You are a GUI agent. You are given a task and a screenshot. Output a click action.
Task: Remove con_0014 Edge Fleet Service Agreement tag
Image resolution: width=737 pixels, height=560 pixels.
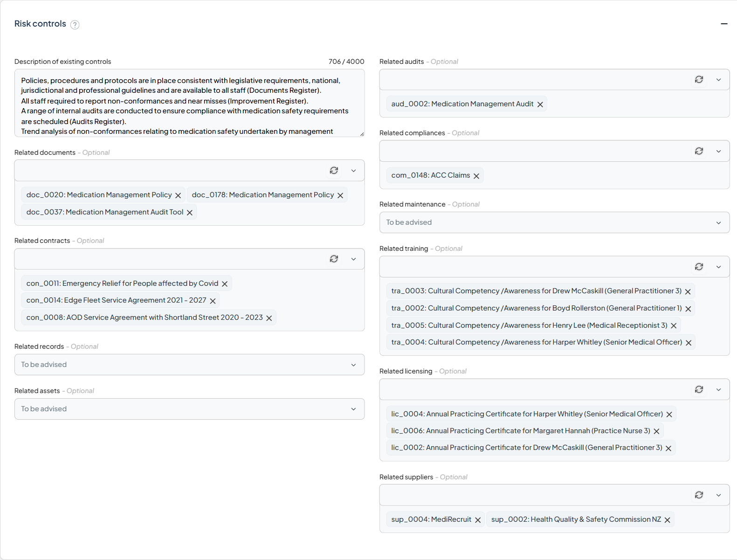tap(213, 301)
